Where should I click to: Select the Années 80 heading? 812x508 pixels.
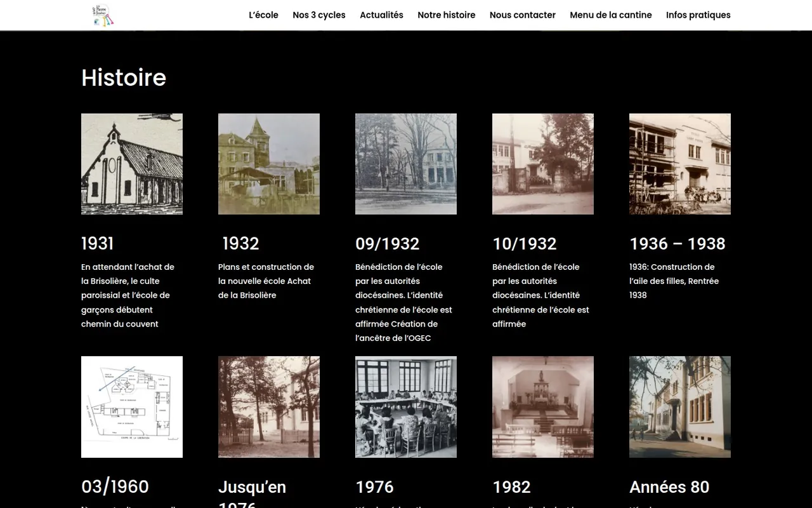(669, 487)
